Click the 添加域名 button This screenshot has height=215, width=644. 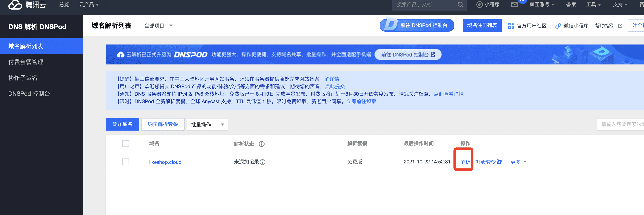[x=123, y=124]
